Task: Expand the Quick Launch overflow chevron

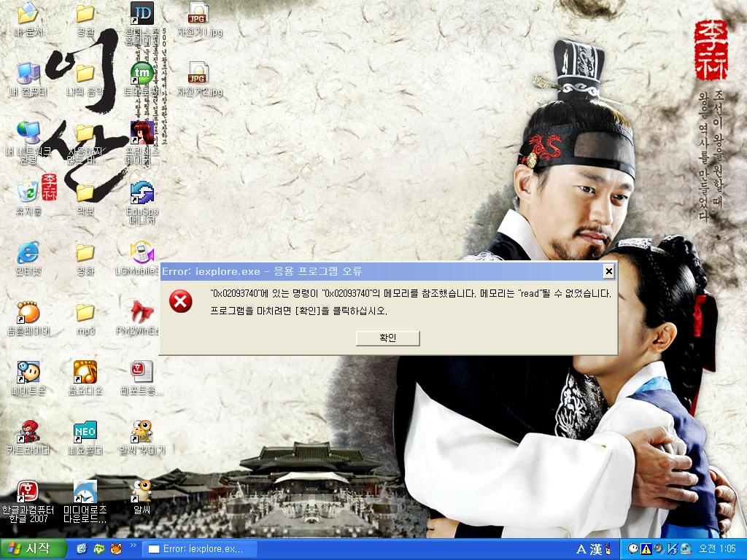Action: (133, 545)
